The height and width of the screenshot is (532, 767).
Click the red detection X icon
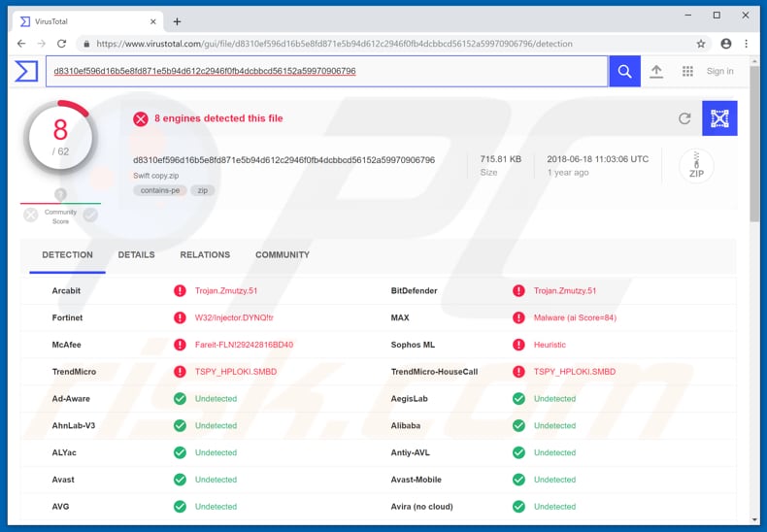click(x=141, y=118)
